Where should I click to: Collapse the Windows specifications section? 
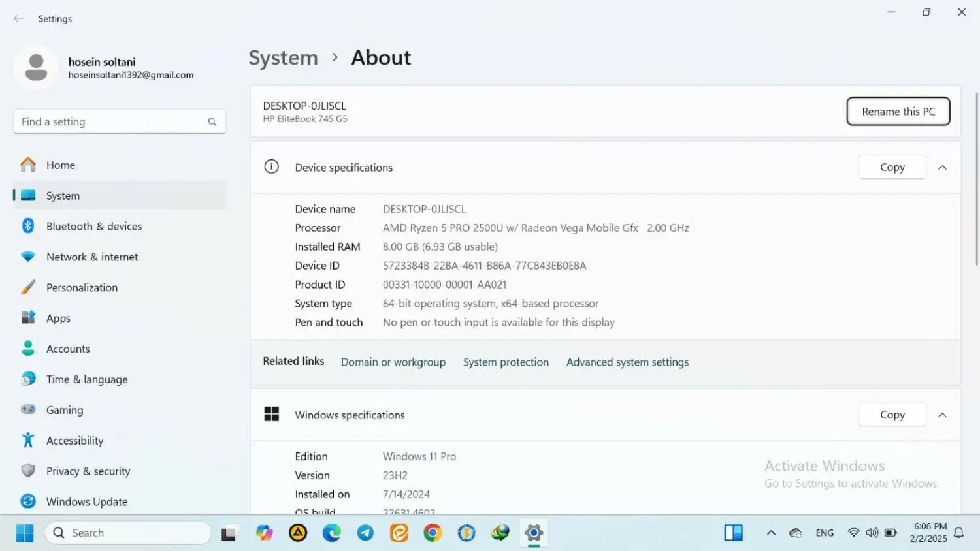click(x=942, y=415)
